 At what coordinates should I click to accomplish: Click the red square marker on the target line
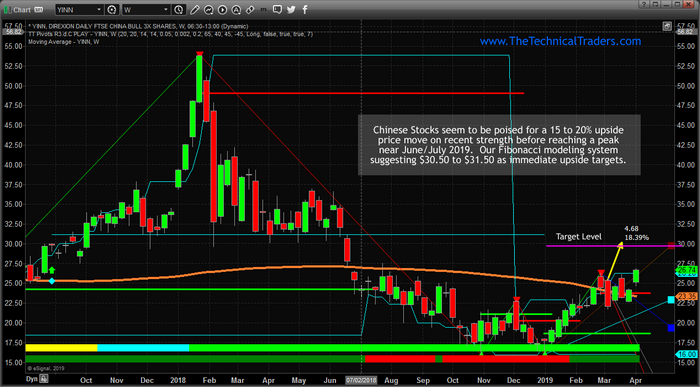point(671,246)
